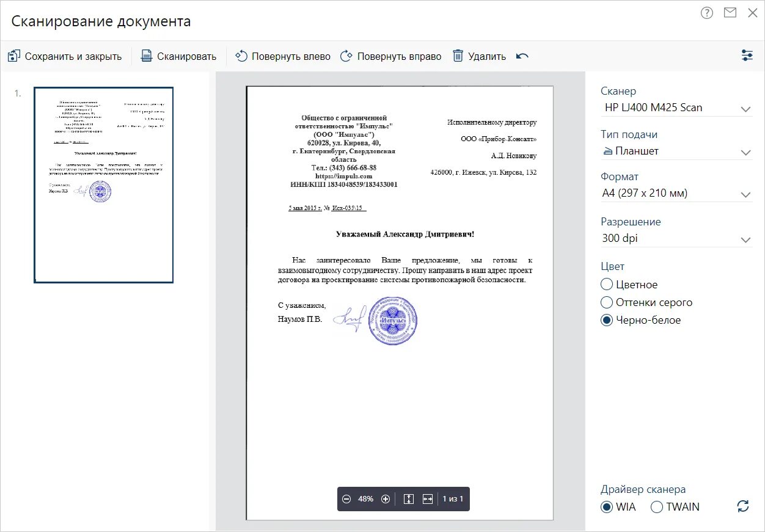Refresh the scanner driver list
This screenshot has width=765, height=532.
click(x=743, y=506)
